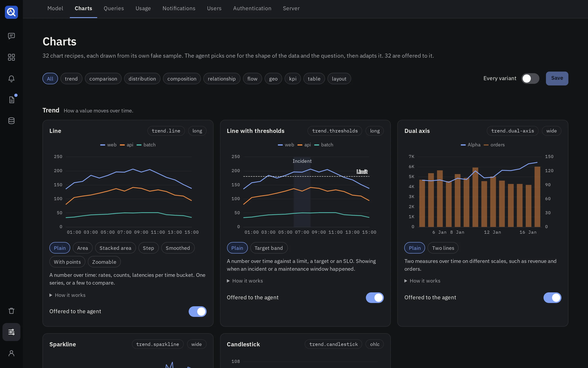Toggle Offered to agent for Line with thresholds

[x=375, y=298]
